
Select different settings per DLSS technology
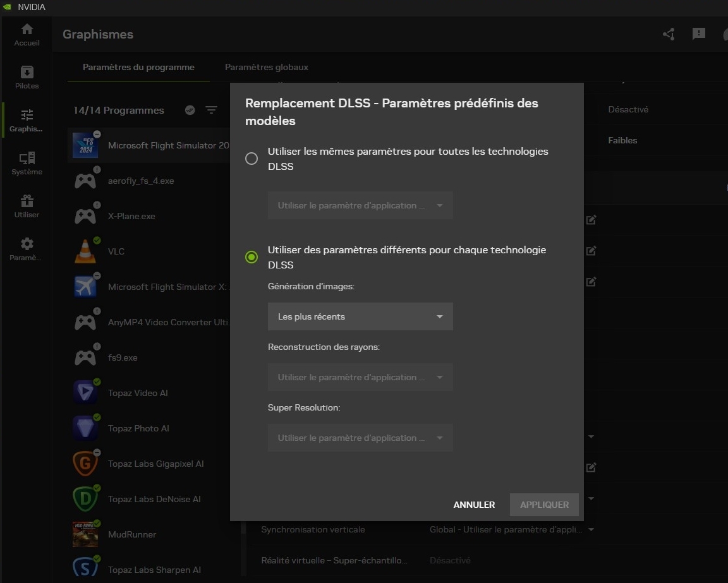pos(251,257)
